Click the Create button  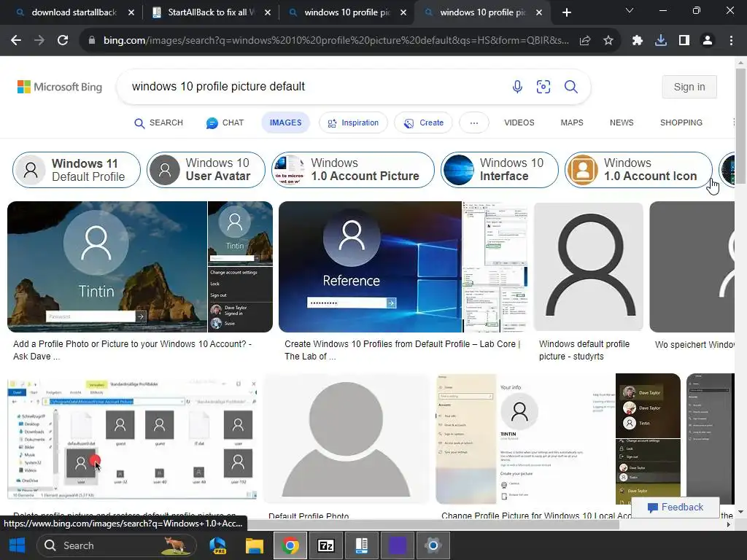coord(423,122)
